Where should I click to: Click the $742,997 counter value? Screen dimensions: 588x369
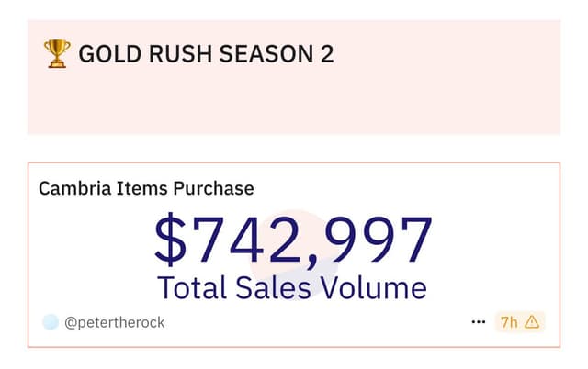[x=293, y=240]
